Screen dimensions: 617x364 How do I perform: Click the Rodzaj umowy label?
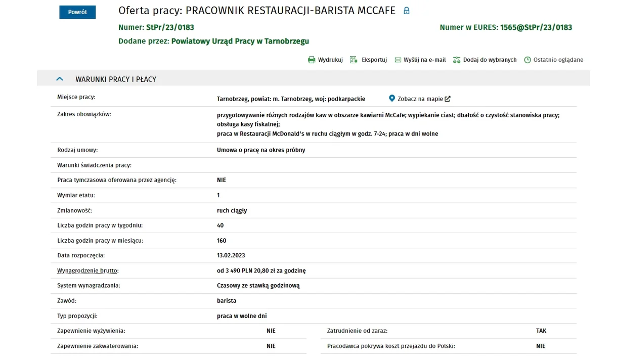pos(77,150)
